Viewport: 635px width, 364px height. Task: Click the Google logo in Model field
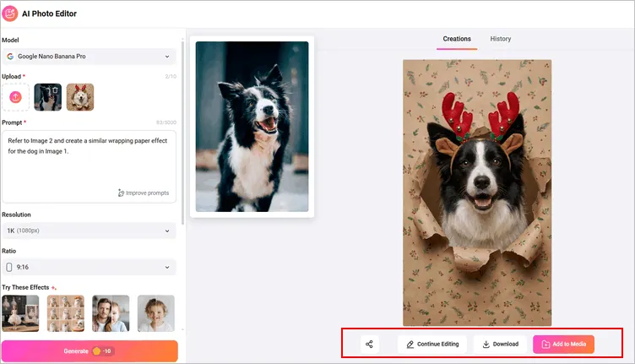[x=10, y=57]
